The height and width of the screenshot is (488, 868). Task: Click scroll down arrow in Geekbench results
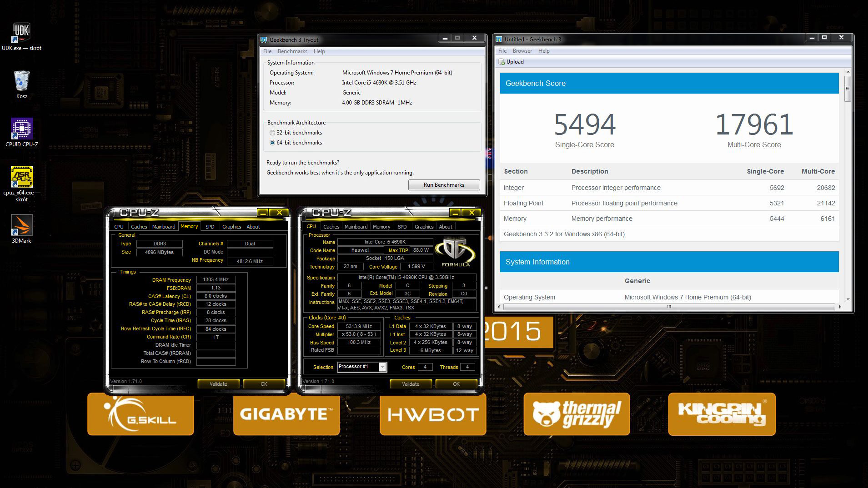point(848,299)
